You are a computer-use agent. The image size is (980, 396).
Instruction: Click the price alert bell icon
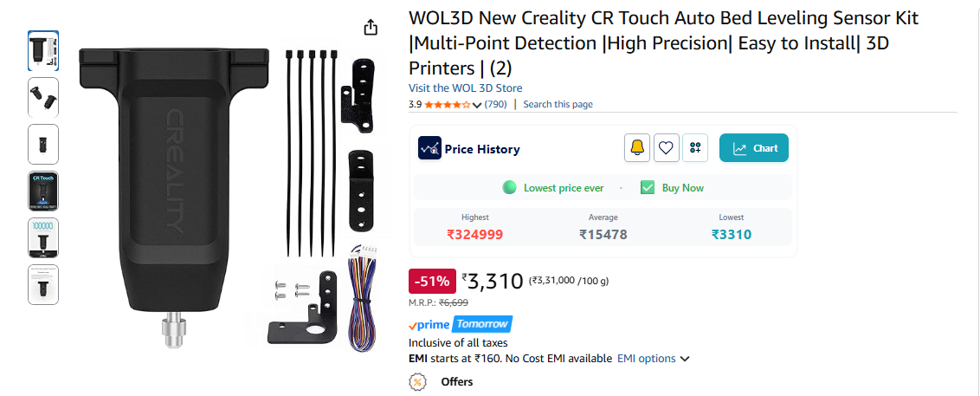coord(637,148)
